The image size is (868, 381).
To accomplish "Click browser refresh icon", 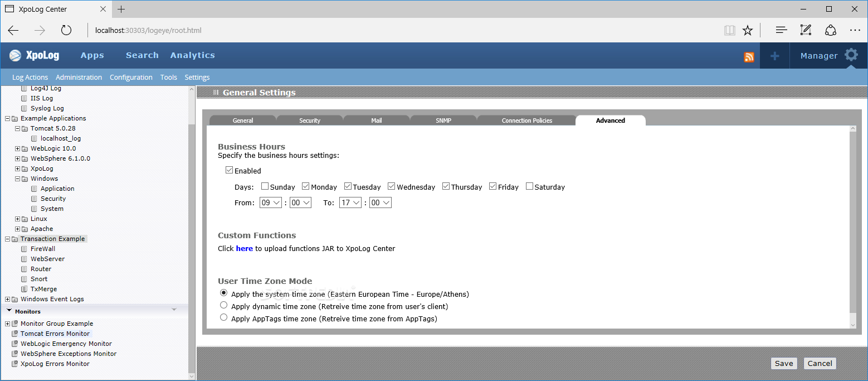I will (x=66, y=30).
